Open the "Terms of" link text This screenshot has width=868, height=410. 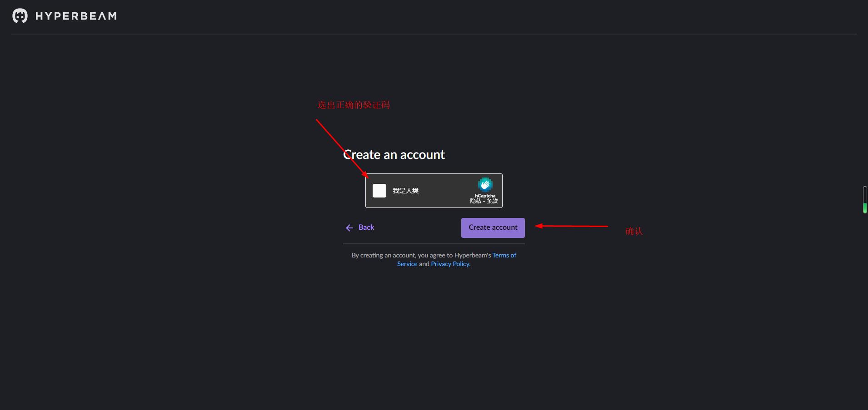point(504,255)
